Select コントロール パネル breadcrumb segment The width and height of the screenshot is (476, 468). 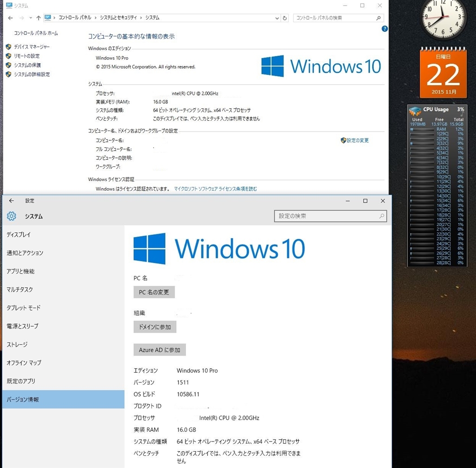75,18
